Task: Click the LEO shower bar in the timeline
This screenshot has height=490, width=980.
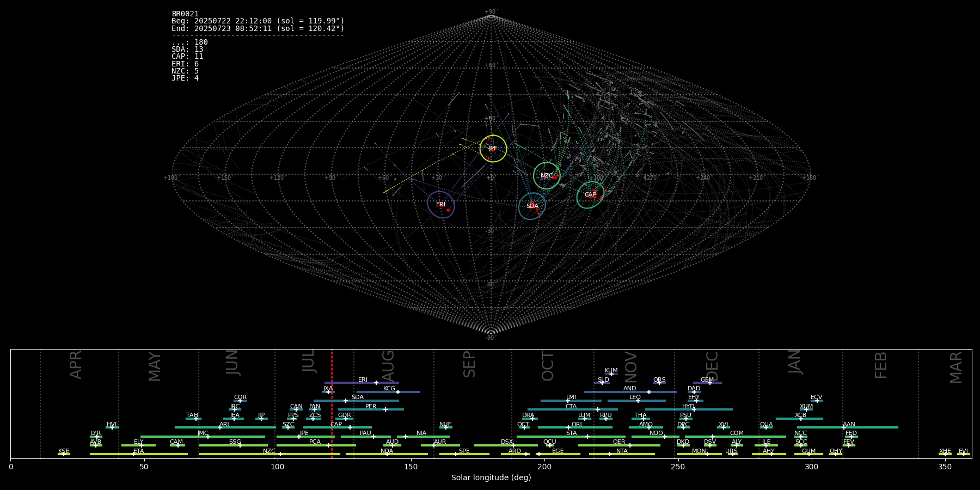Action: pyautogui.click(x=636, y=401)
